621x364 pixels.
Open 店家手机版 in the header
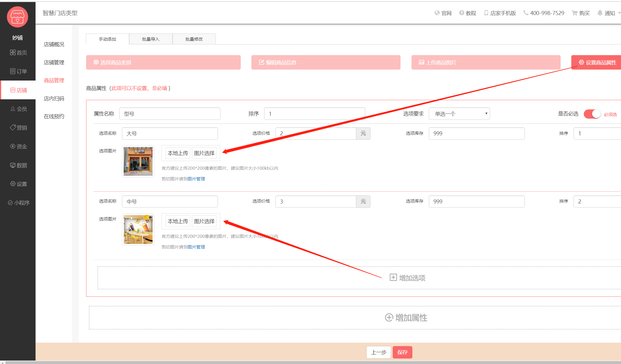coord(500,13)
